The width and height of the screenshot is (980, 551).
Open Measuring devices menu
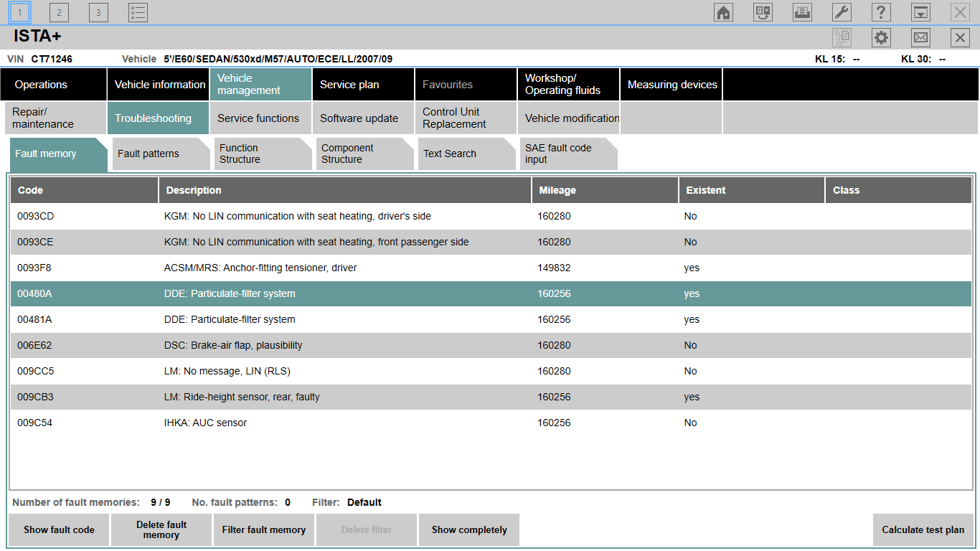click(x=671, y=85)
